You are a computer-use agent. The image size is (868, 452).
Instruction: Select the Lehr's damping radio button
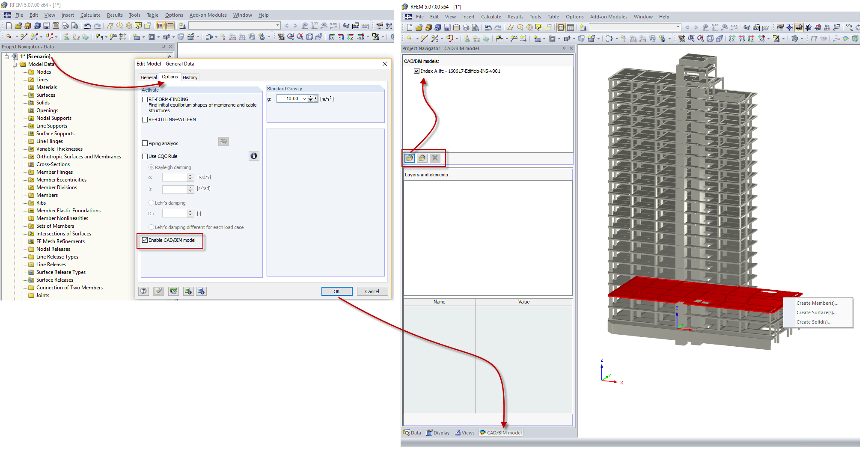click(151, 202)
